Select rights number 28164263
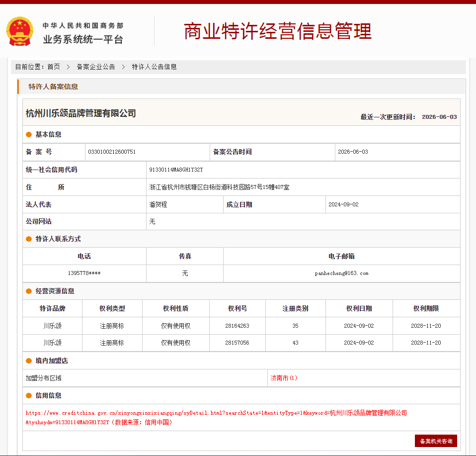The image size is (476, 456). coord(237,326)
